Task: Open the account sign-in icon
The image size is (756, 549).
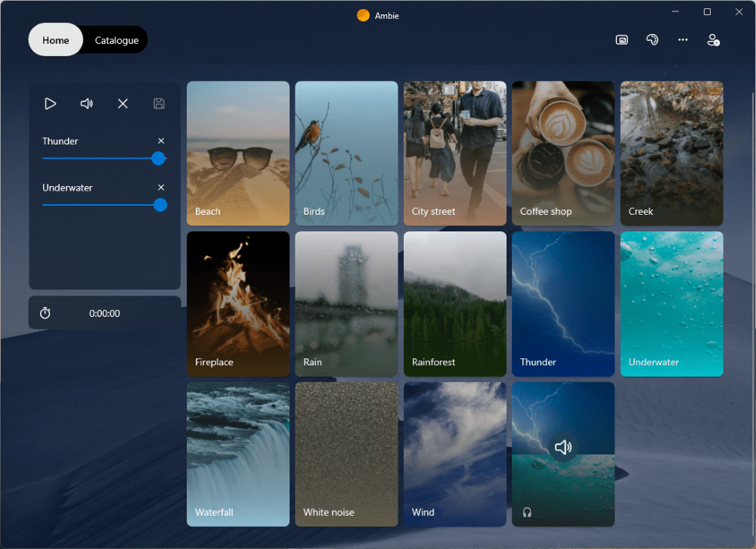Action: 713,40
